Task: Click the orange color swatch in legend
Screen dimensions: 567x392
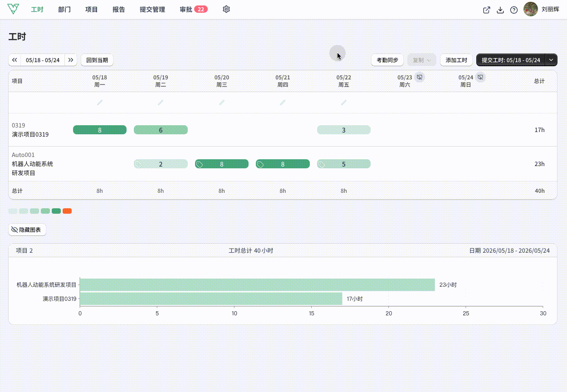Action: point(67,211)
